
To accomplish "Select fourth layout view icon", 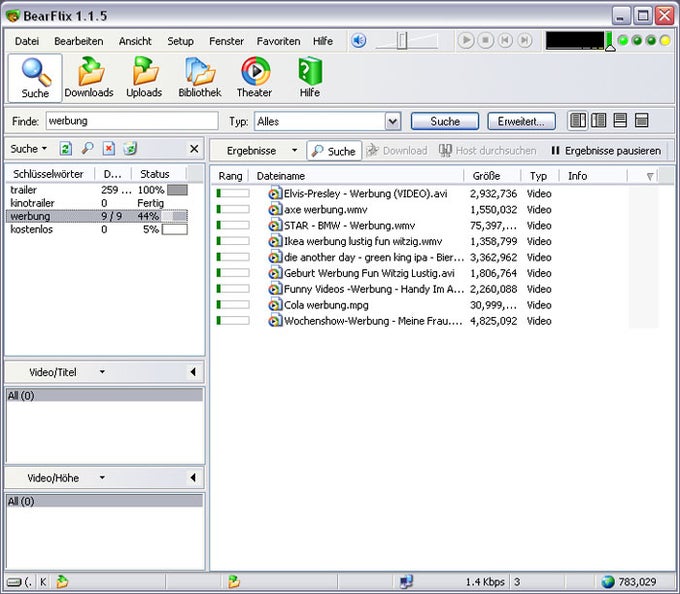I will point(641,121).
